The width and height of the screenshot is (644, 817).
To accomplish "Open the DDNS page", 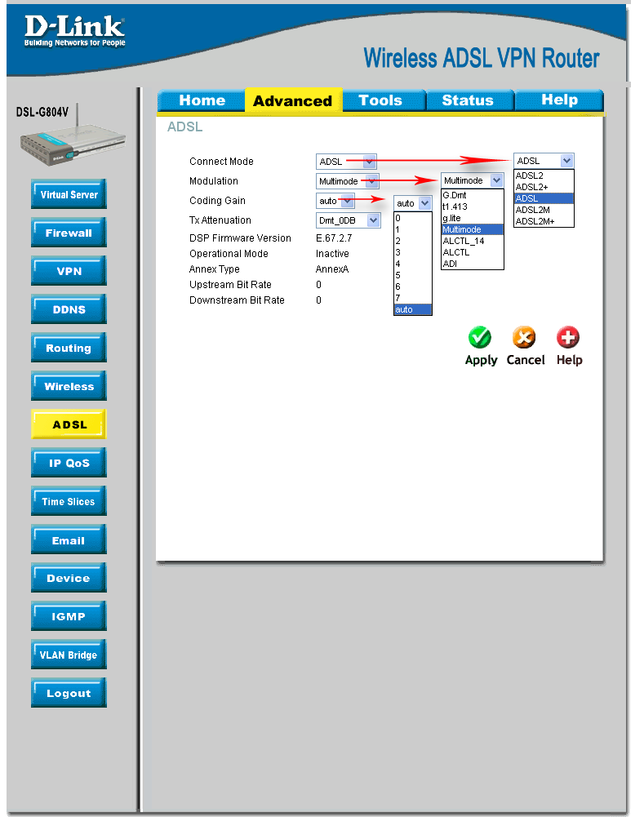I will (x=69, y=309).
